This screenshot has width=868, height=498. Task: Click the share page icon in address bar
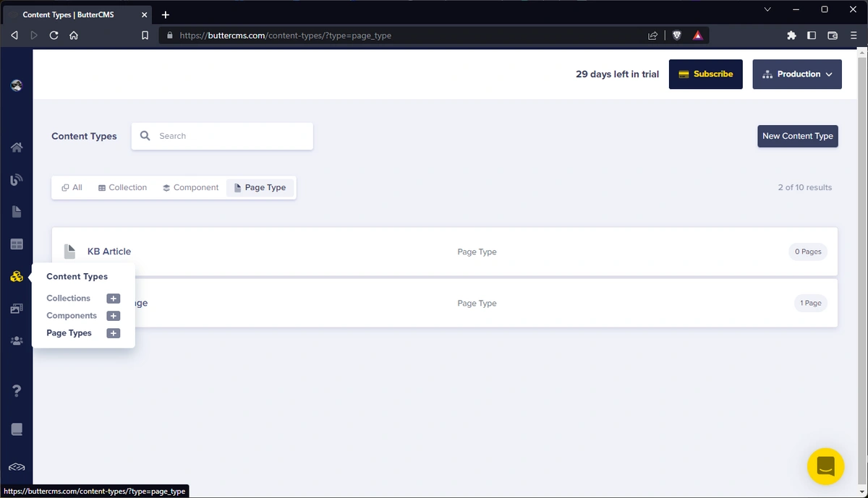[x=652, y=35]
